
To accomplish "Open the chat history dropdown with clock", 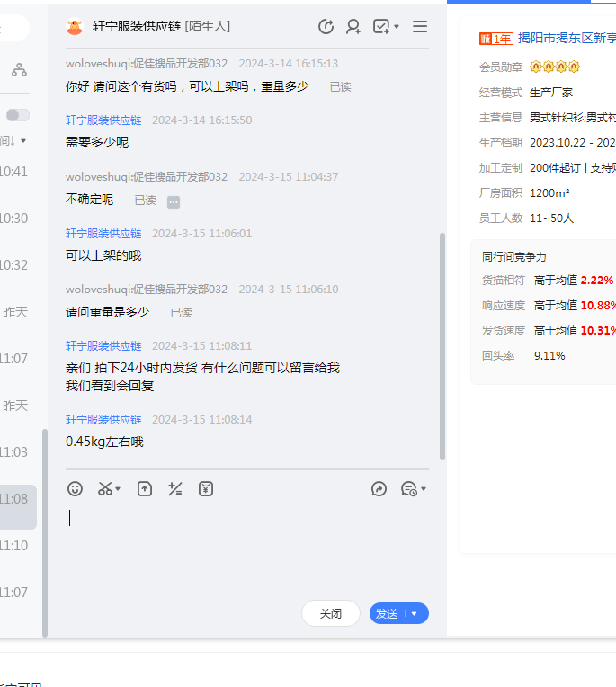I will click(413, 488).
